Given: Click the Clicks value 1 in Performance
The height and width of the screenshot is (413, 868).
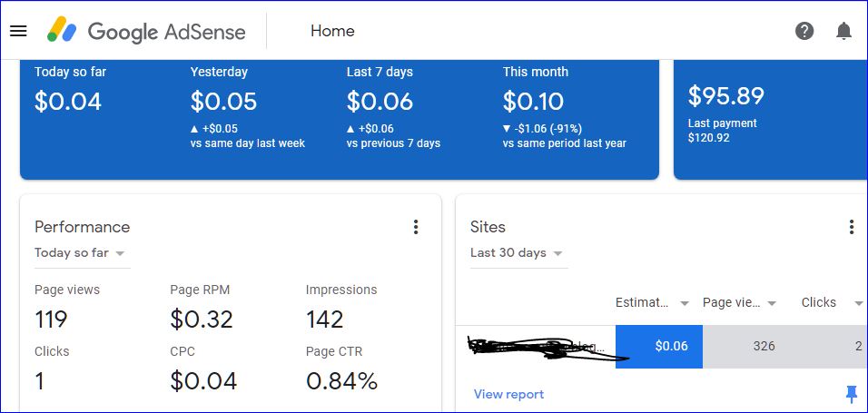Looking at the screenshot, I should (39, 381).
